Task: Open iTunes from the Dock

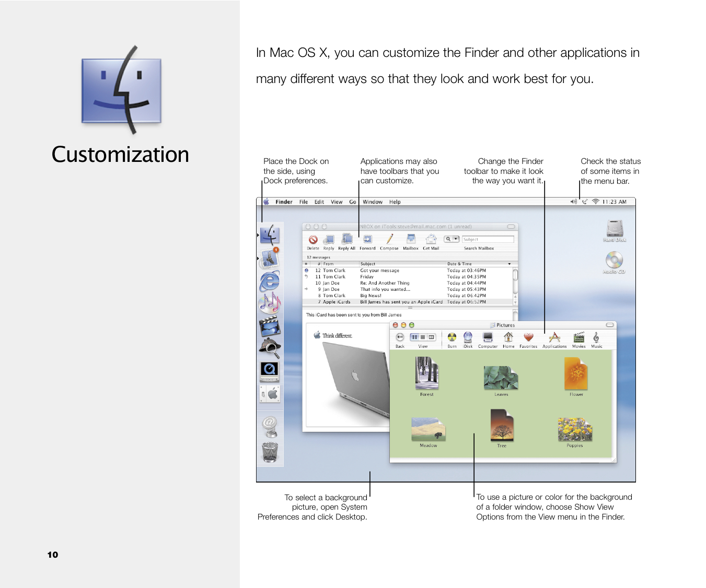Action: coord(270,303)
